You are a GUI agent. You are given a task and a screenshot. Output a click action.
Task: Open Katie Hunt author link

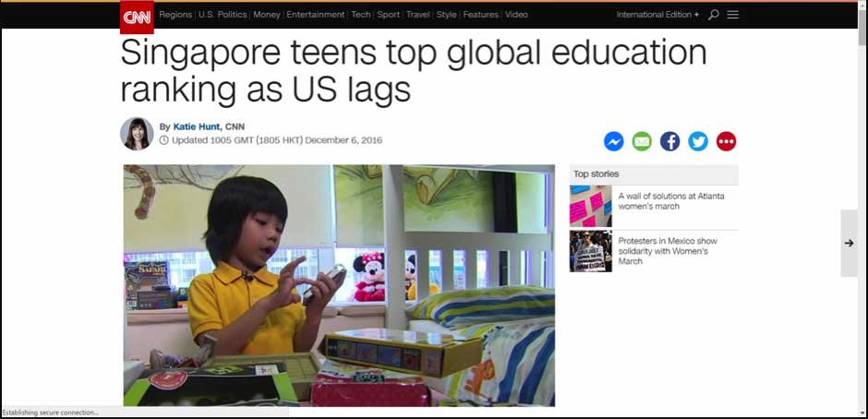(197, 126)
